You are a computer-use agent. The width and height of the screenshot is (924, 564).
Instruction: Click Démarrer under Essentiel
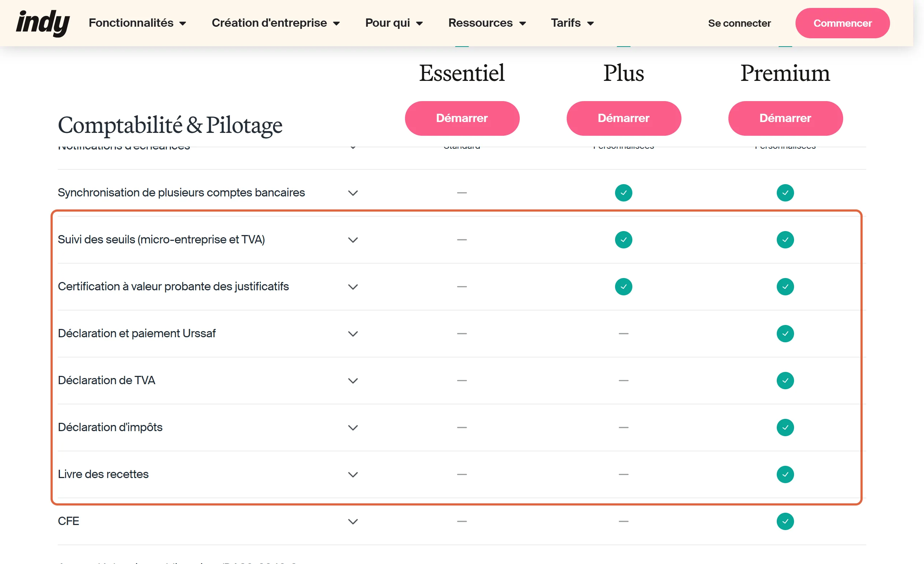pyautogui.click(x=462, y=118)
